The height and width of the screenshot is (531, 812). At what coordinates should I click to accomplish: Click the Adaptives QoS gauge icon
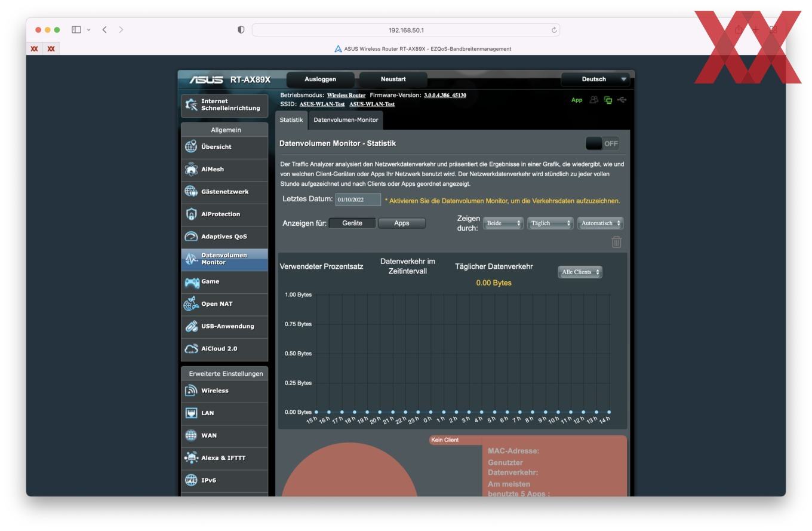pos(191,236)
